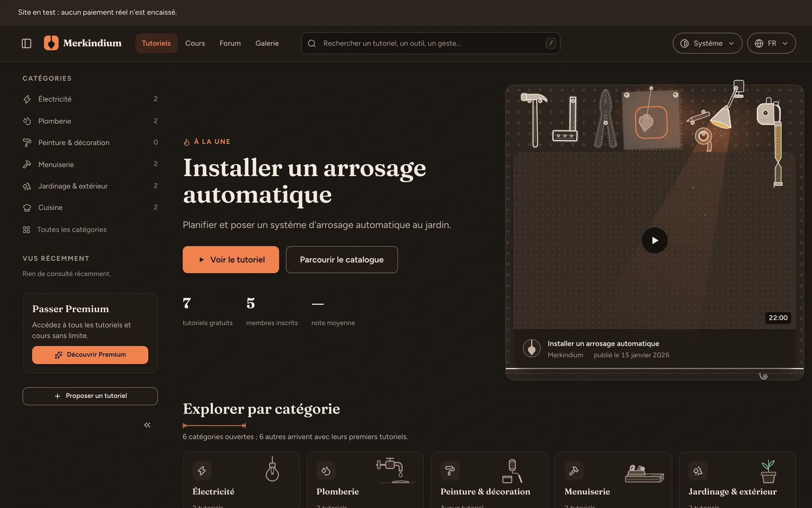Click the potted plant illustration on Jardinage card
Image resolution: width=812 pixels, height=508 pixels.
tap(768, 471)
